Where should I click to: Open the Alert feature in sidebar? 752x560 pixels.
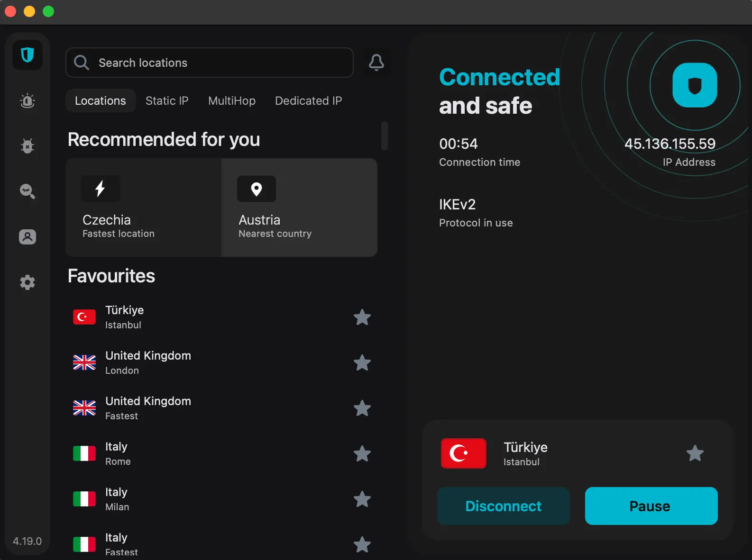pyautogui.click(x=28, y=101)
